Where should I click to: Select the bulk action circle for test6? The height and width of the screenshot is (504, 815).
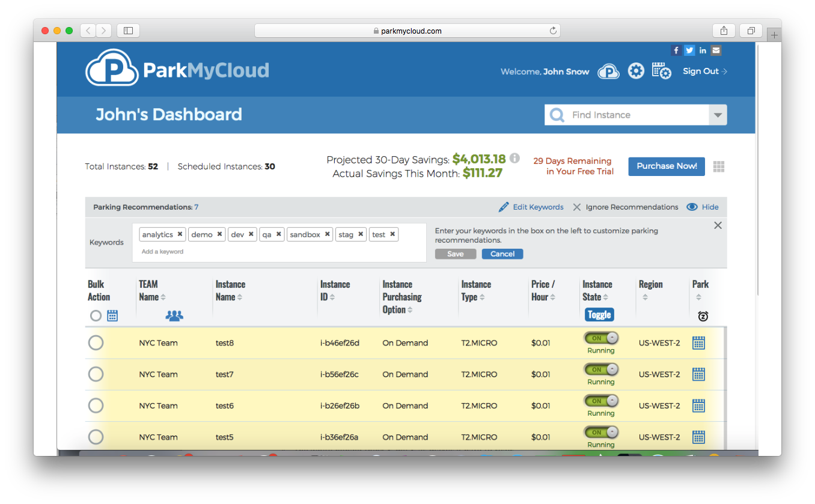[96, 405]
